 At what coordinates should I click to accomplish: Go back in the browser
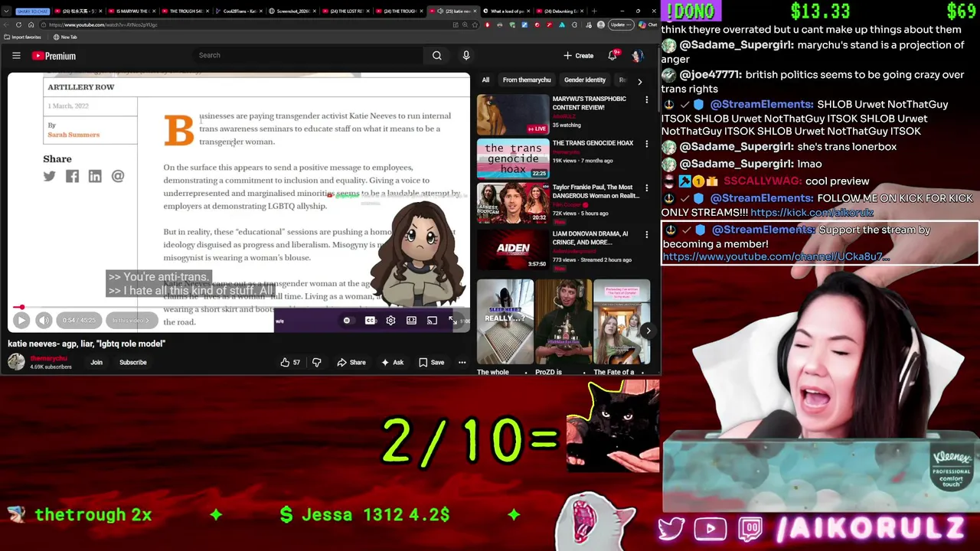click(8, 24)
